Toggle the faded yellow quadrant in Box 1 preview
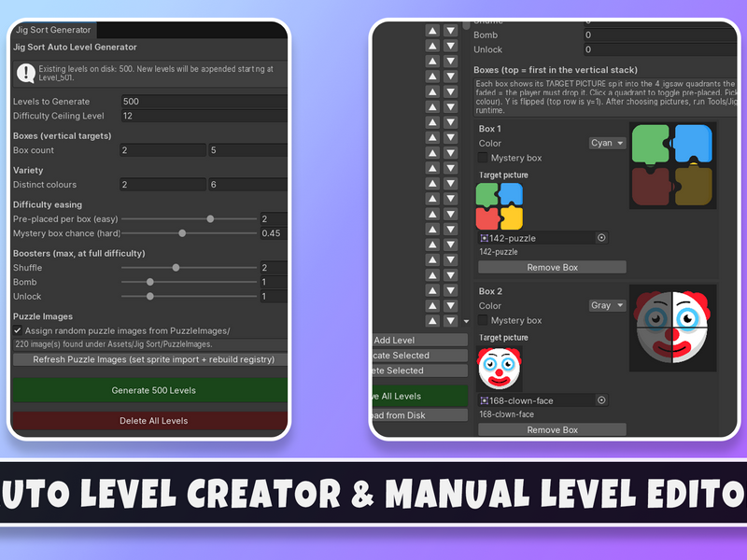Image resolution: width=747 pixels, height=560 pixels. [x=694, y=186]
